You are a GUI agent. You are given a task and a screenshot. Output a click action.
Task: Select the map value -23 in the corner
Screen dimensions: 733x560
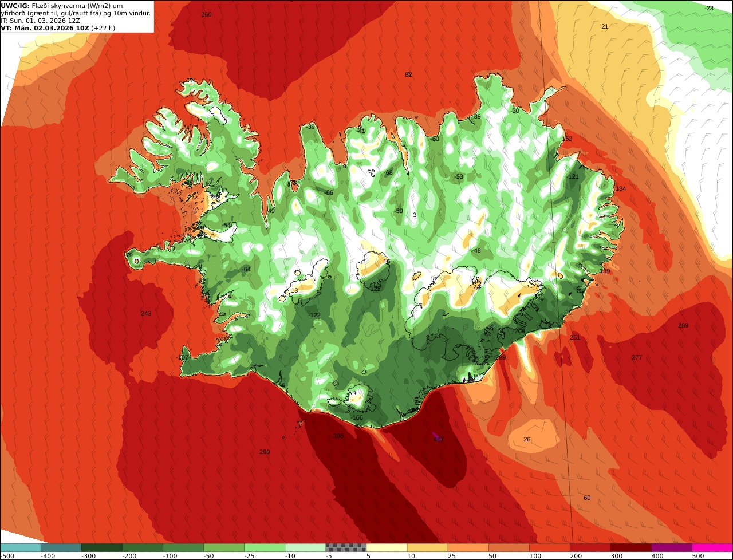pyautogui.click(x=708, y=8)
